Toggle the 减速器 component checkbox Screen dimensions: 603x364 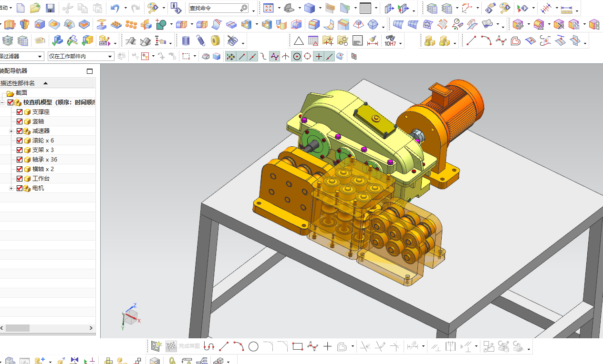[x=20, y=131]
